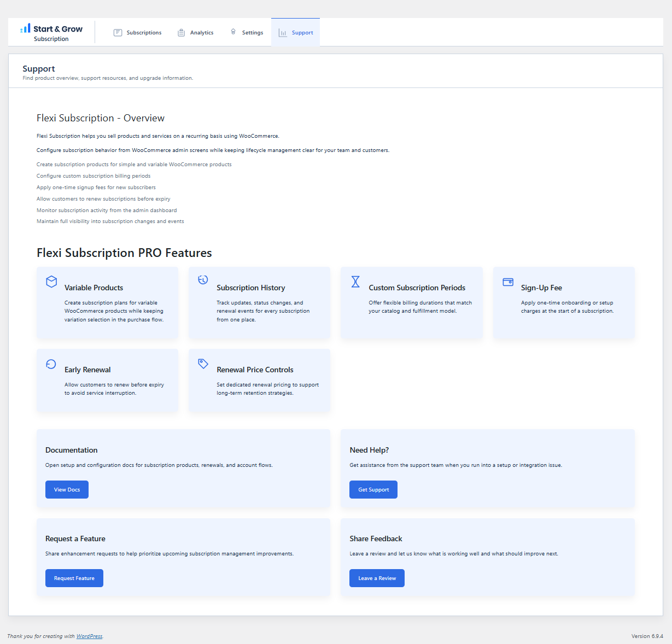Click the Request a Feature heading
672x644 pixels.
point(75,538)
